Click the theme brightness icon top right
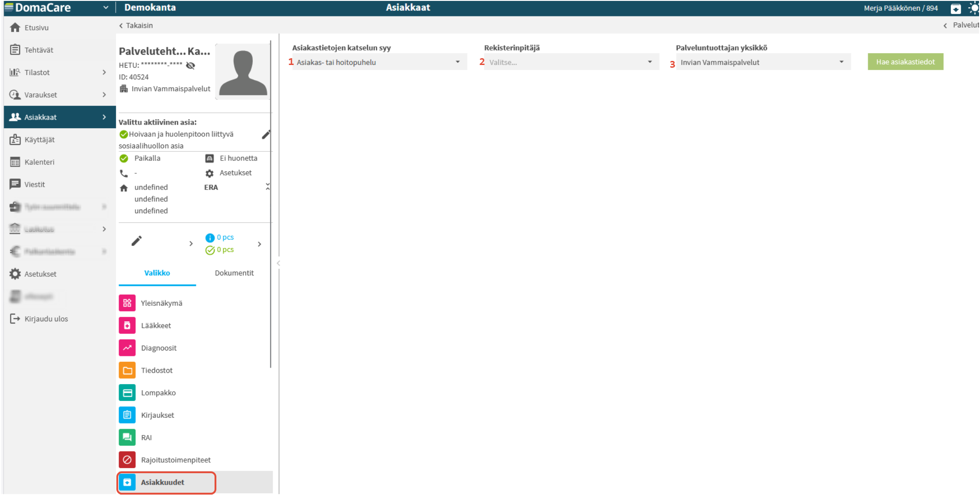 (x=974, y=8)
